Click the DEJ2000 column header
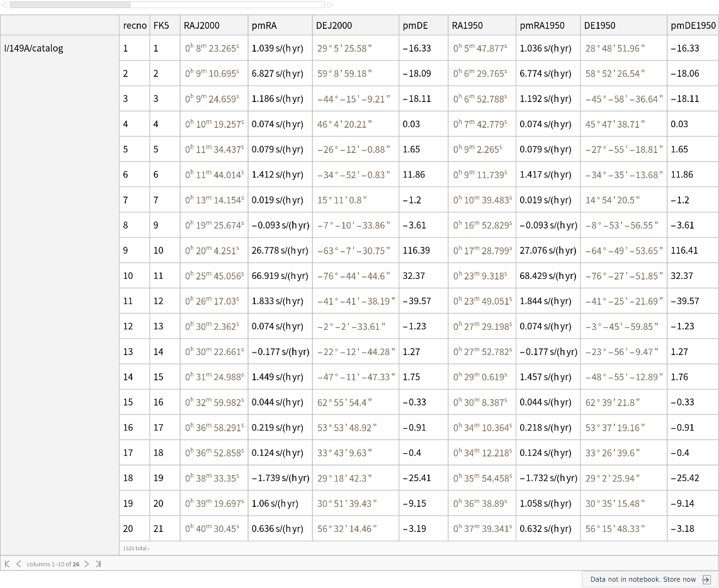Viewport: 719px width, 588px height. tap(334, 26)
